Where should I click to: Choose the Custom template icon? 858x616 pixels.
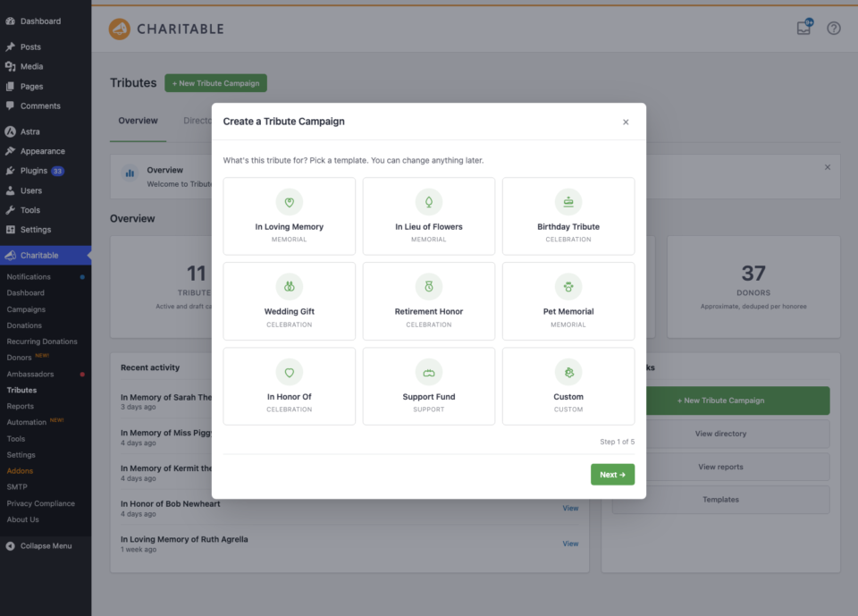pos(568,372)
